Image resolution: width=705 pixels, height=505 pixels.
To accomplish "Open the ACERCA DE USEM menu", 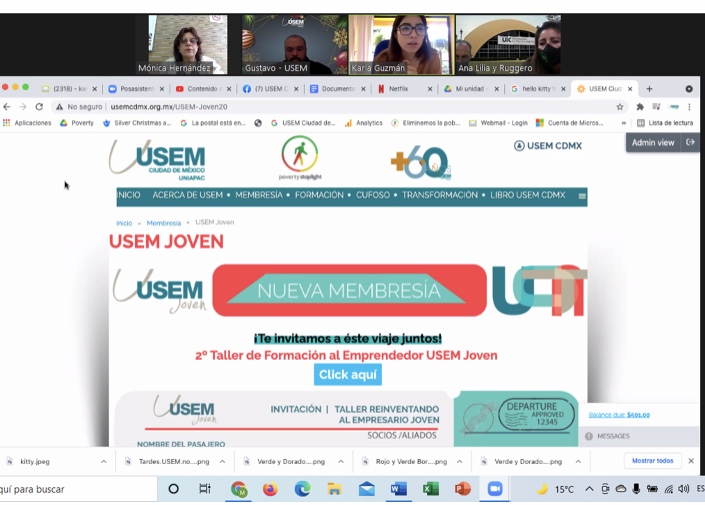I will (x=187, y=195).
